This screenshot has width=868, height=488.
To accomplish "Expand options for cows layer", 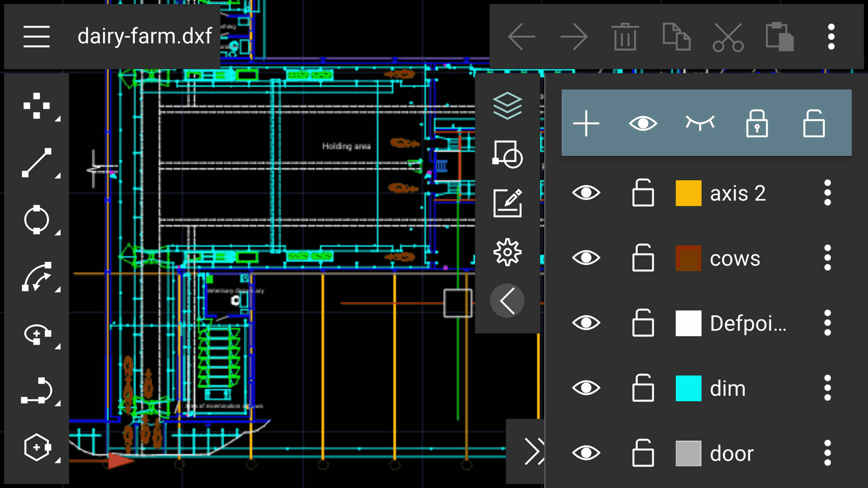I will pos(829,258).
